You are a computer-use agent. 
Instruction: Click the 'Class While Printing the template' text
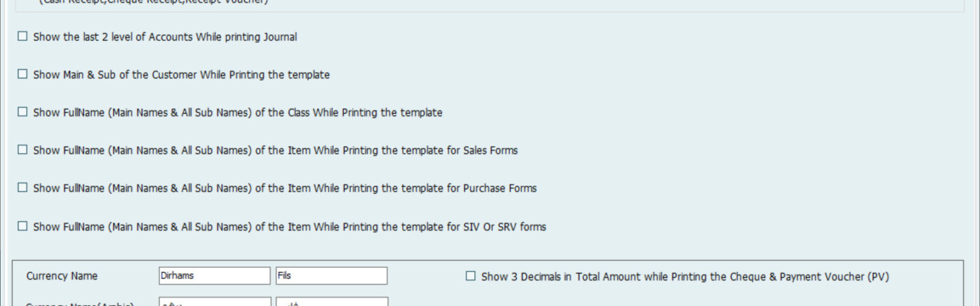point(365,112)
